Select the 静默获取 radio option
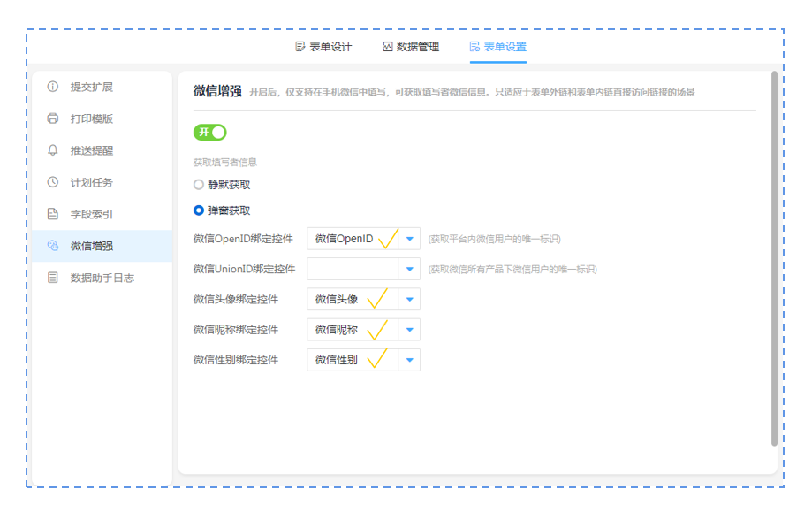 [x=199, y=185]
